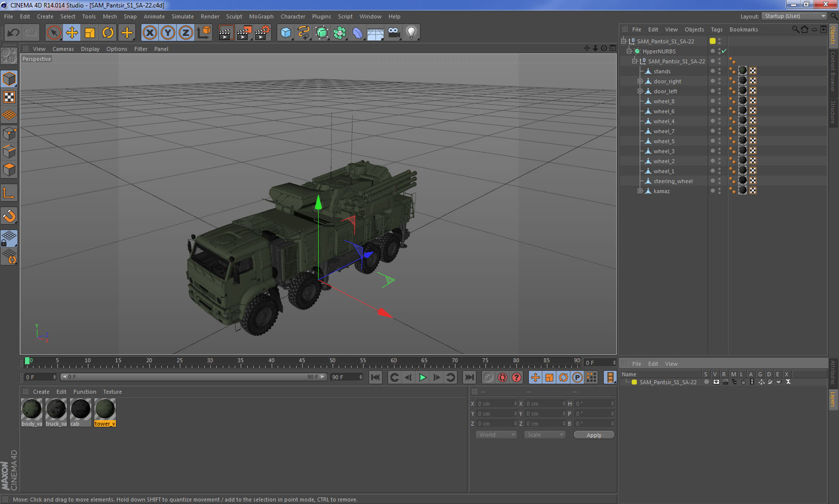This screenshot has width=839, height=504.
Task: Add a HyperNURBS generator icon
Action: click(x=322, y=33)
